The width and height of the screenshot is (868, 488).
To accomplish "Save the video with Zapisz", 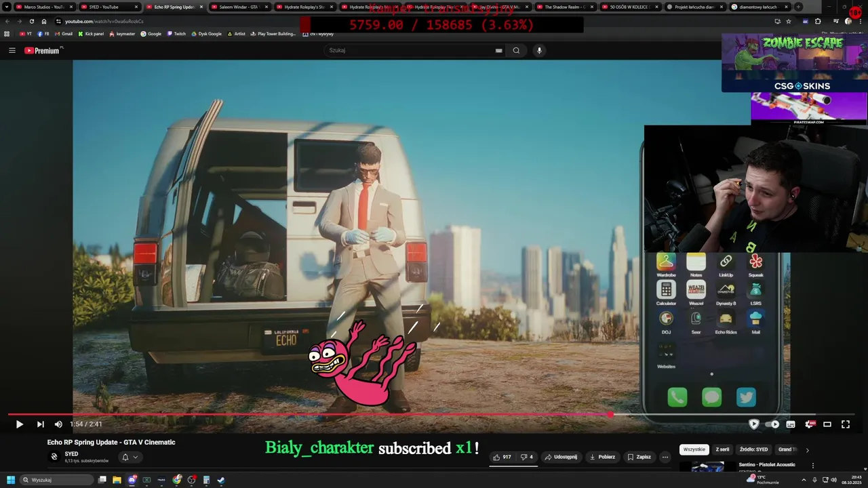I will (639, 457).
